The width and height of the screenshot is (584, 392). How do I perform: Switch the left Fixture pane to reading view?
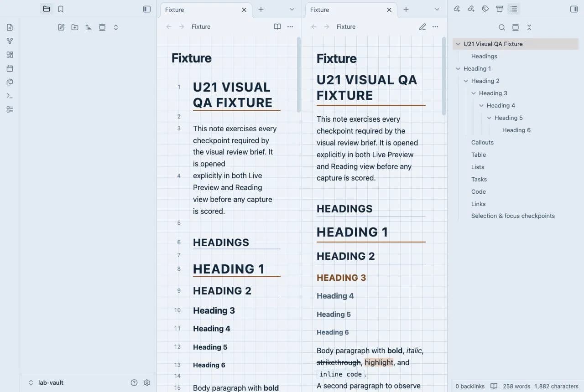(x=277, y=27)
